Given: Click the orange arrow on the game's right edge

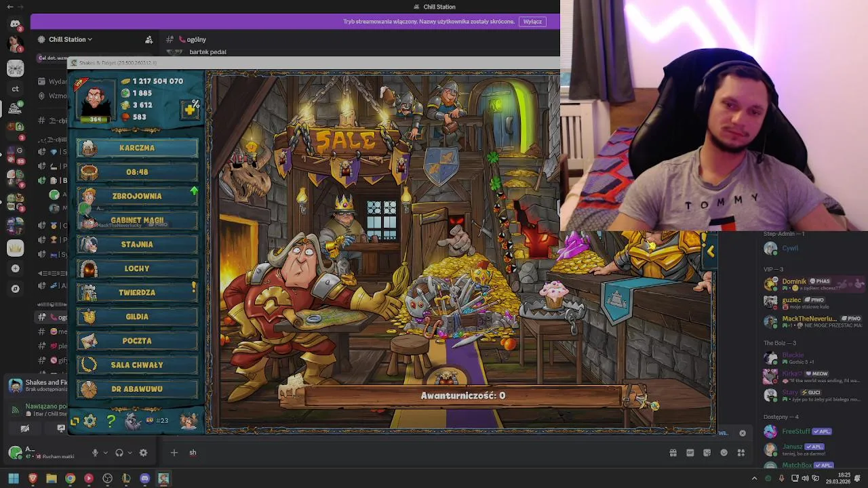Looking at the screenshot, I should [x=711, y=251].
